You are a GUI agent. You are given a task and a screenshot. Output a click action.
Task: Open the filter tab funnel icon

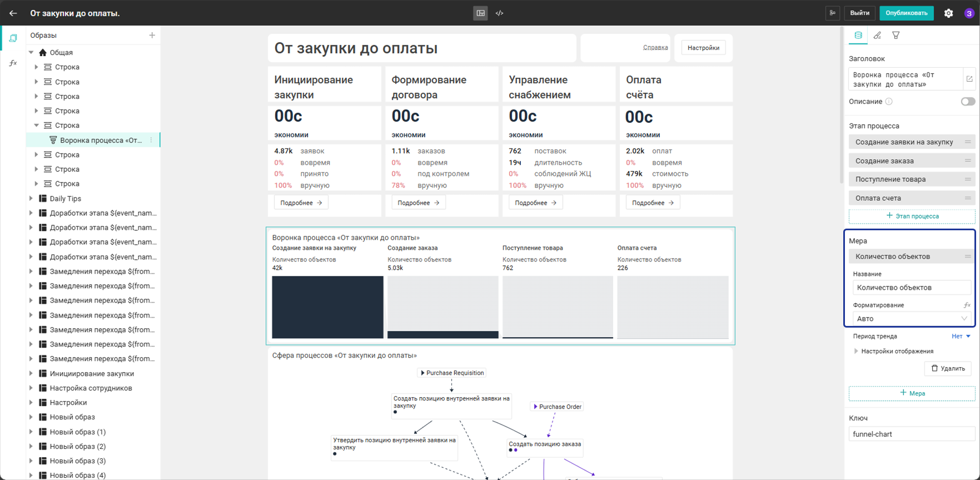click(896, 35)
